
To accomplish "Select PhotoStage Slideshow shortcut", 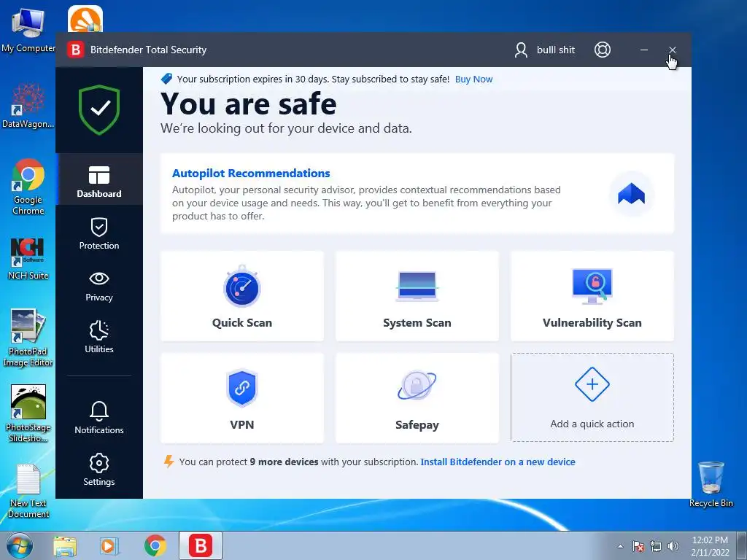I will [x=28, y=413].
